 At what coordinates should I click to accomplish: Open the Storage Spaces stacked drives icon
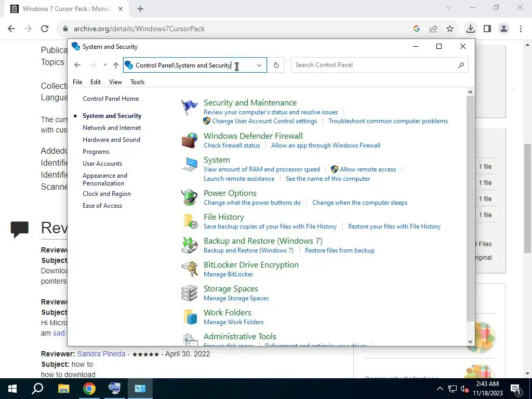click(x=189, y=293)
